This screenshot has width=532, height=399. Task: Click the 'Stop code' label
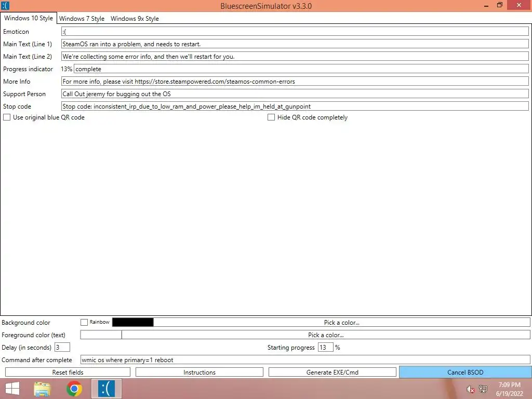tap(17, 107)
